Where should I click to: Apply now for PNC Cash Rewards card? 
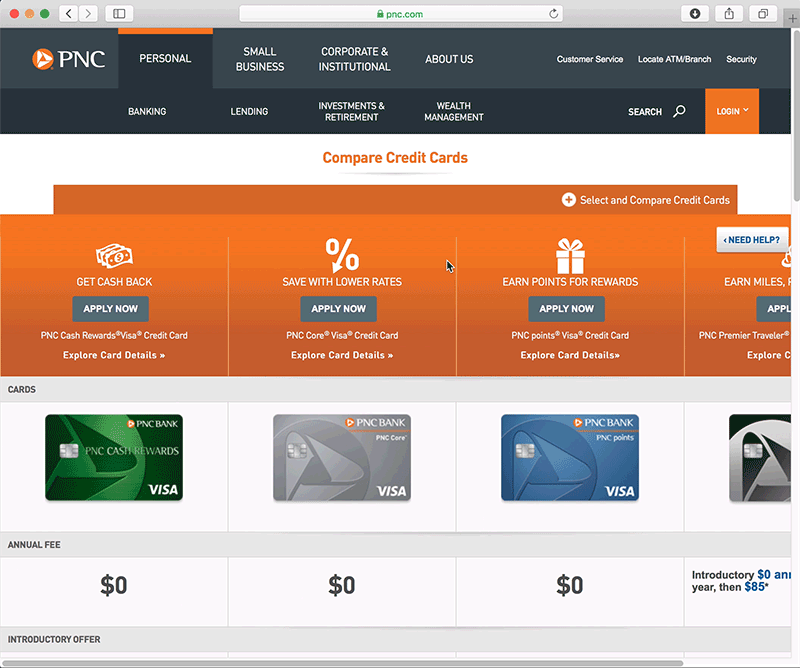pos(110,309)
